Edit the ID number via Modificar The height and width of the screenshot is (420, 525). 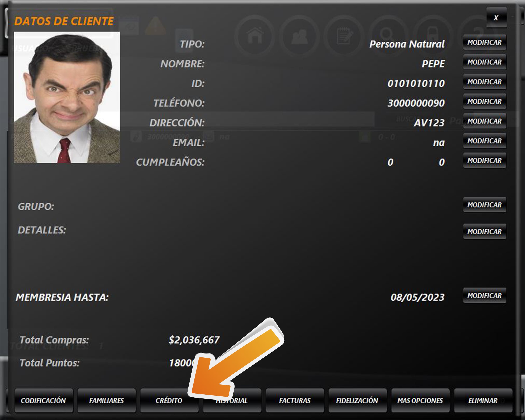484,82
